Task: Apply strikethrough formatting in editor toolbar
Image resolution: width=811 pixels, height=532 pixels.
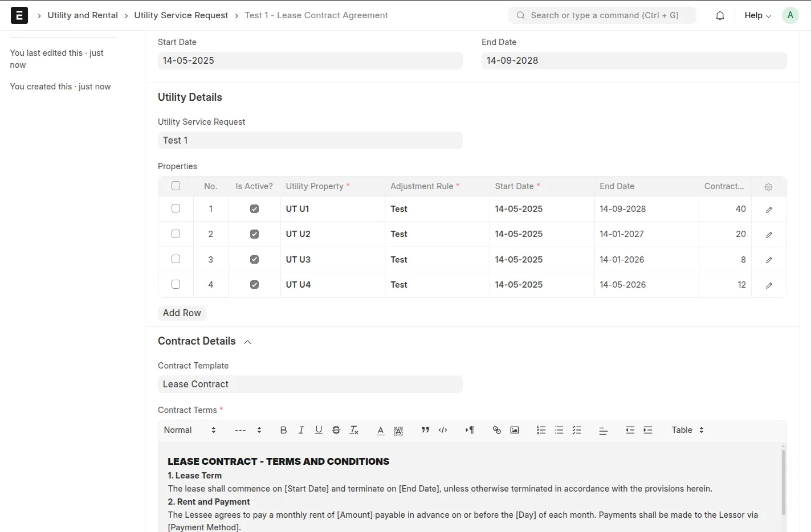Action: click(336, 430)
